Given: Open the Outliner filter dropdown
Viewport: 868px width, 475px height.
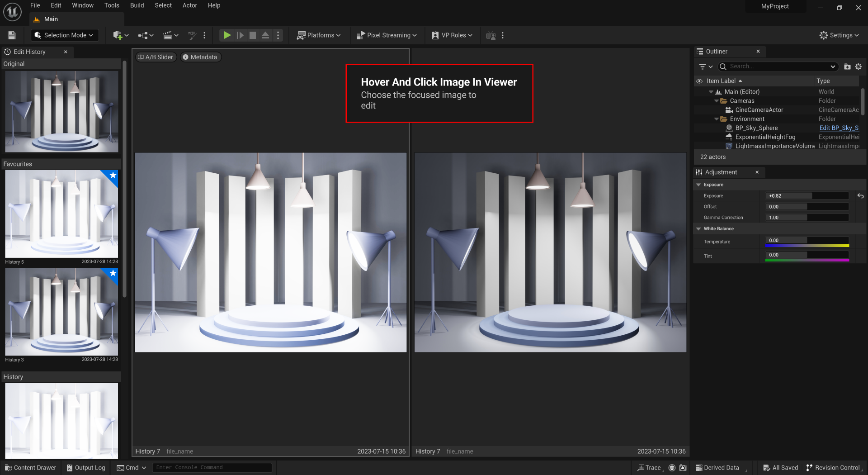Looking at the screenshot, I should coord(705,66).
